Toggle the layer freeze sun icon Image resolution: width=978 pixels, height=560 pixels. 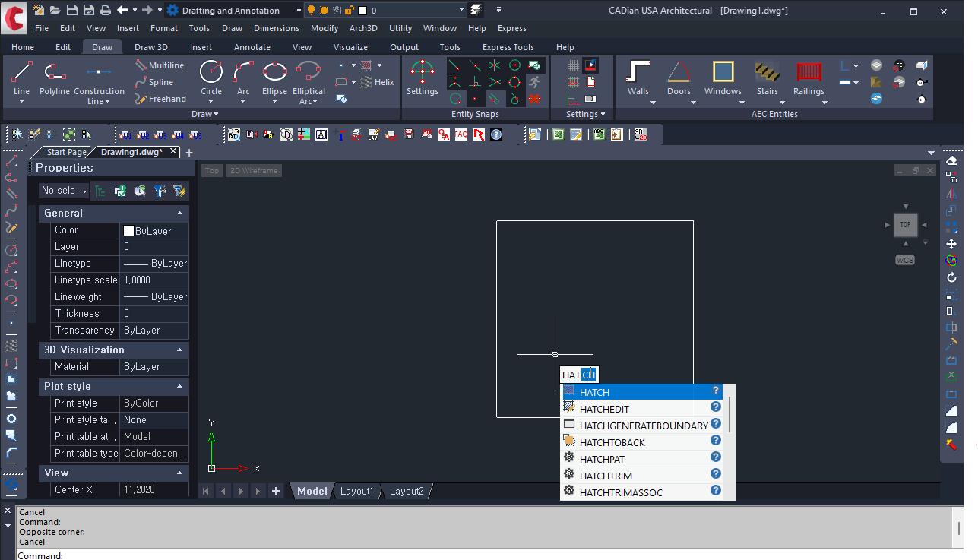[x=324, y=11]
